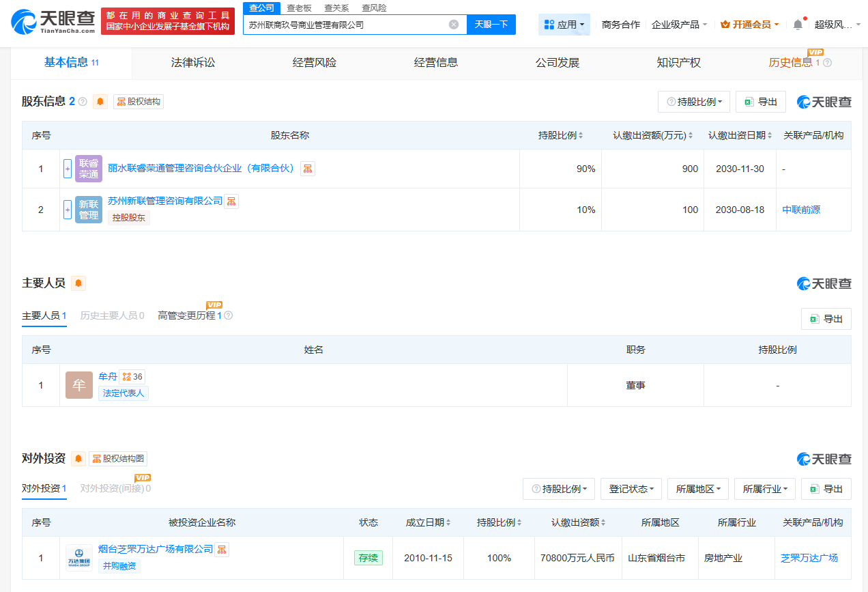
Task: Click the crown icon beside 开通会员
Action: tap(725, 24)
